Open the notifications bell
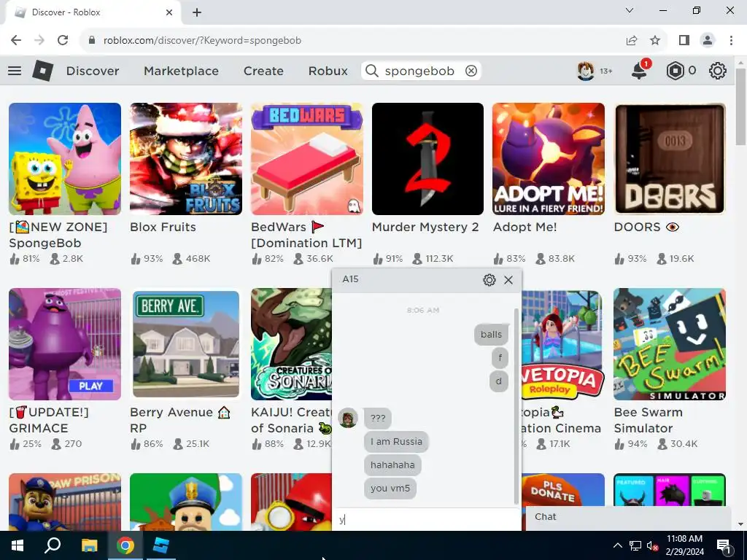This screenshot has height=560, width=747. [639, 71]
